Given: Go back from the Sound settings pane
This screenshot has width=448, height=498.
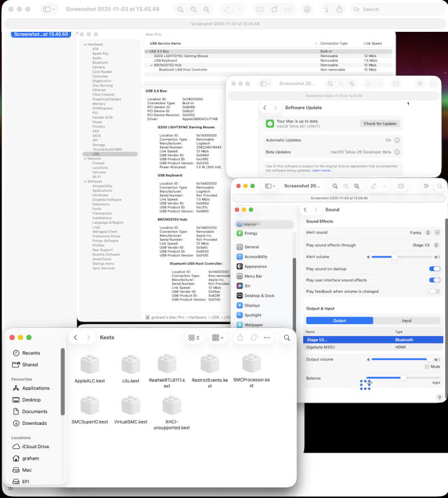Looking at the screenshot, I should point(305,210).
